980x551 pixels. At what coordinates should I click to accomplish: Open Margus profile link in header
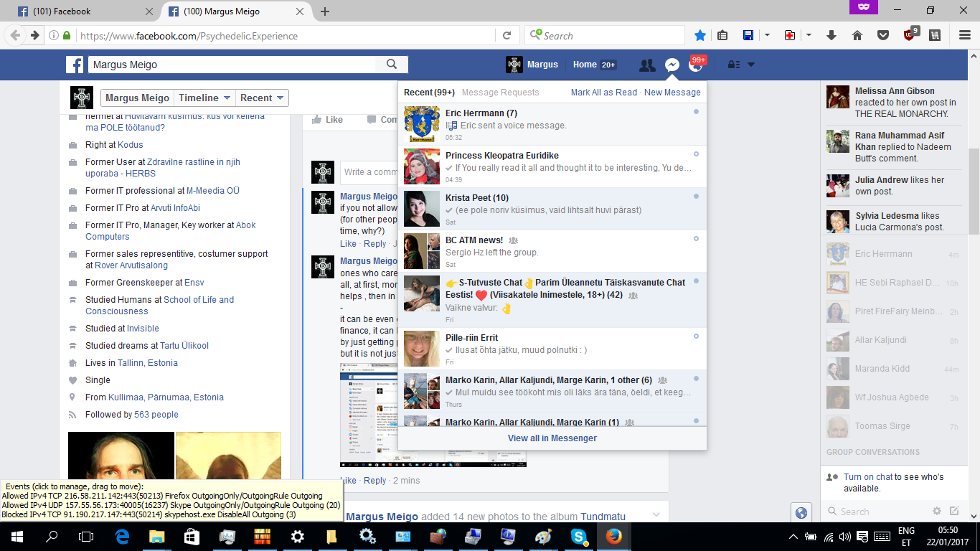(532, 65)
